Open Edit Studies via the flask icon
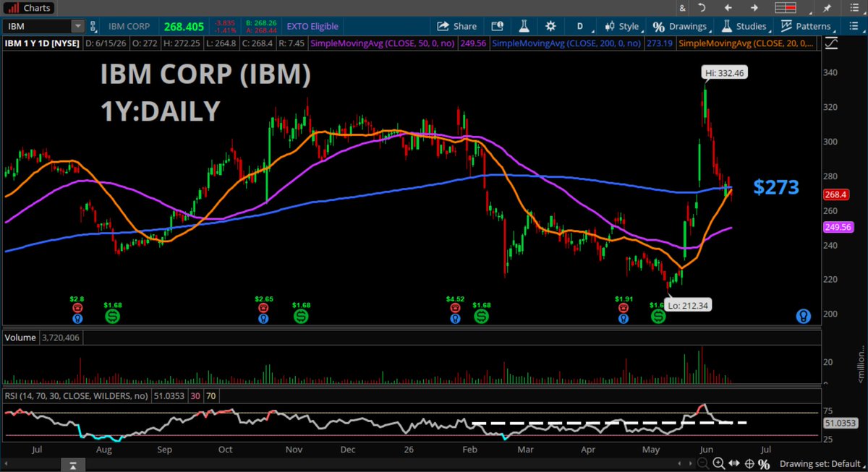The height and width of the screenshot is (472, 868). [524, 26]
